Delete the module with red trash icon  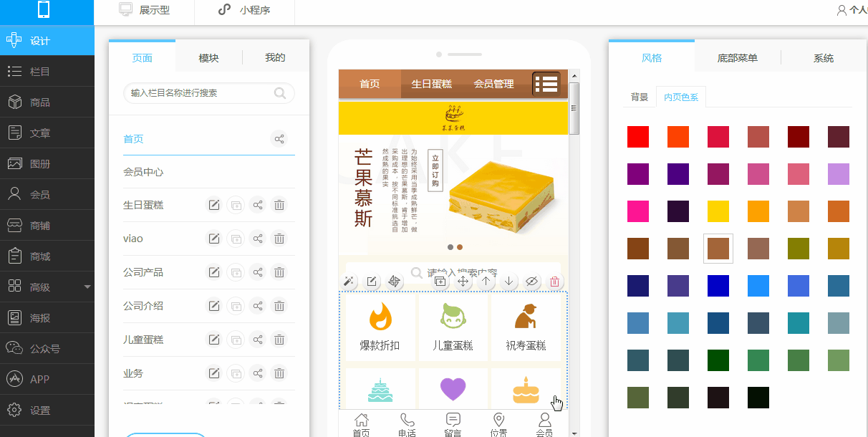click(x=554, y=282)
